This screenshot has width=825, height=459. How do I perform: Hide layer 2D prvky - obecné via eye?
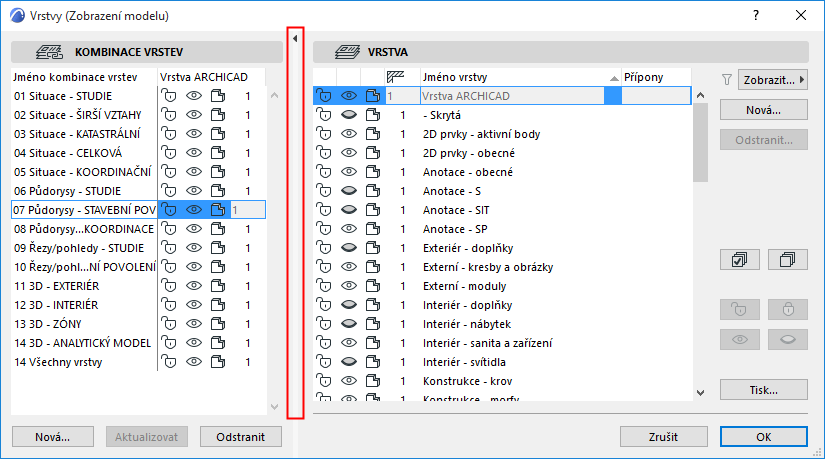pos(349,153)
